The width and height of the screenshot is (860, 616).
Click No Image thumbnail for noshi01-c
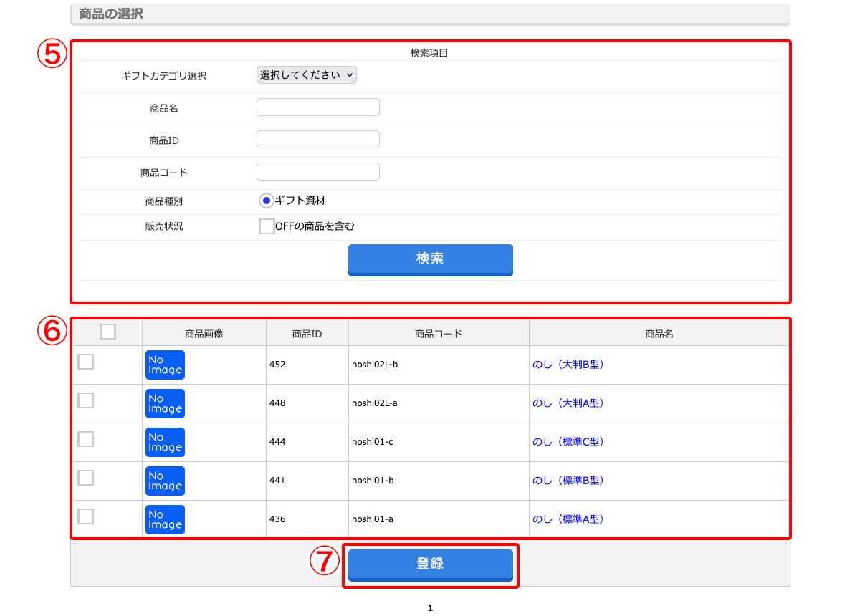point(165,442)
